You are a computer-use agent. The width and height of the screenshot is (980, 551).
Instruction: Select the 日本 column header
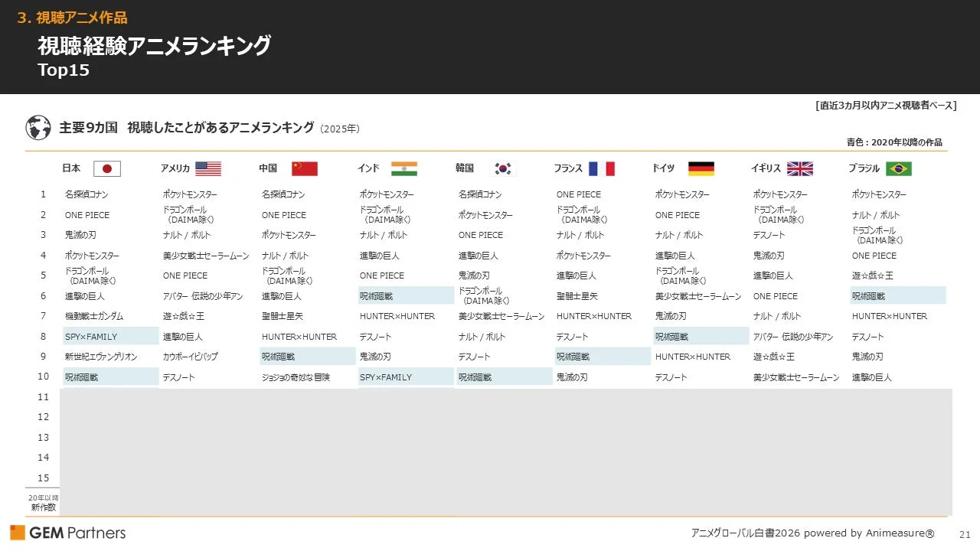(70, 168)
